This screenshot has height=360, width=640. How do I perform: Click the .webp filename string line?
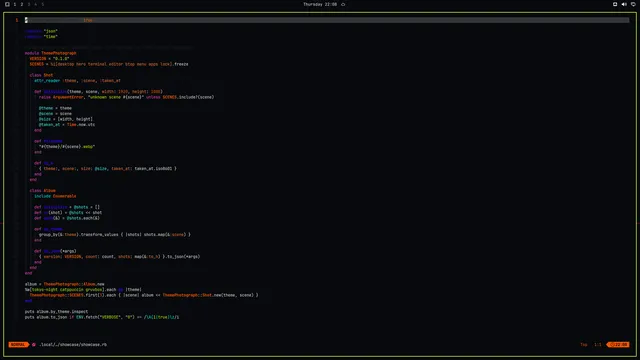point(67,147)
